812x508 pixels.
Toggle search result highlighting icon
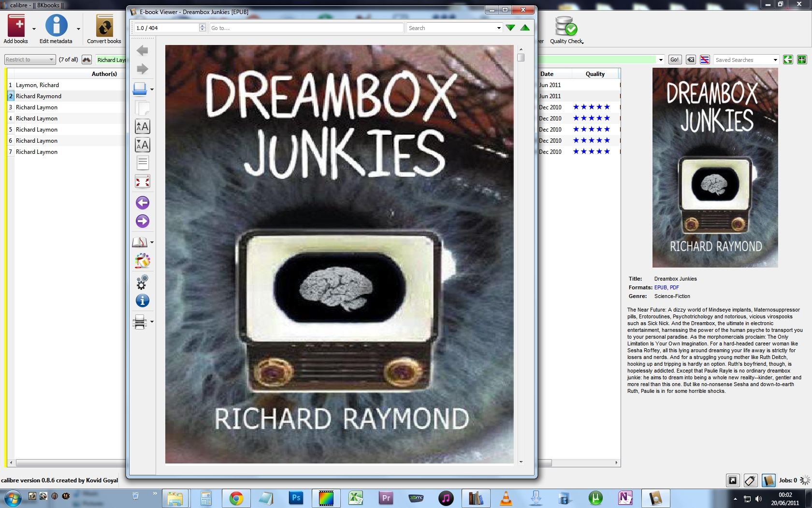coord(705,60)
